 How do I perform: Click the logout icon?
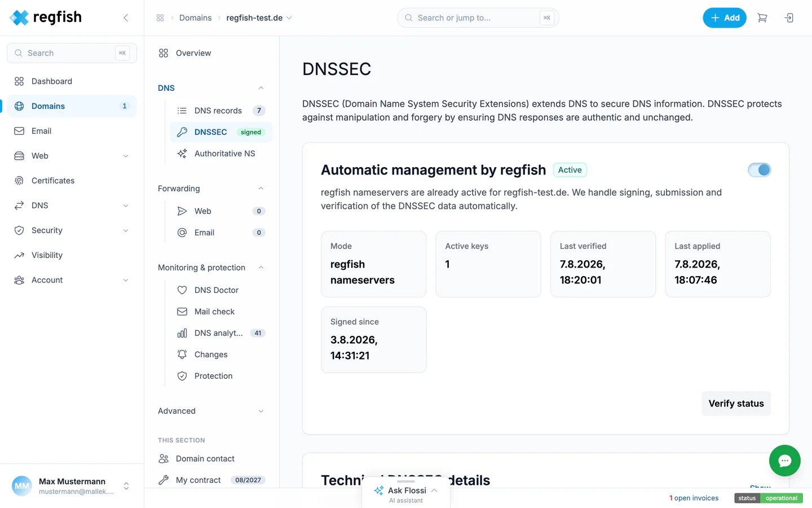pyautogui.click(x=789, y=18)
